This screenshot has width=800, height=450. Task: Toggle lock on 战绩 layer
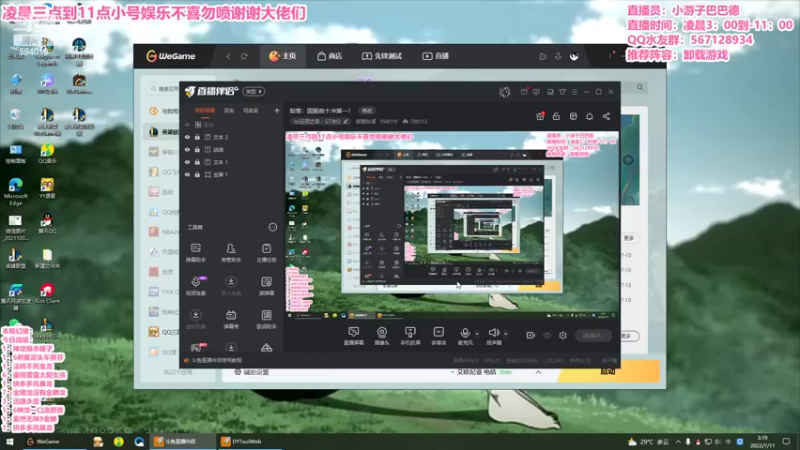click(x=197, y=149)
